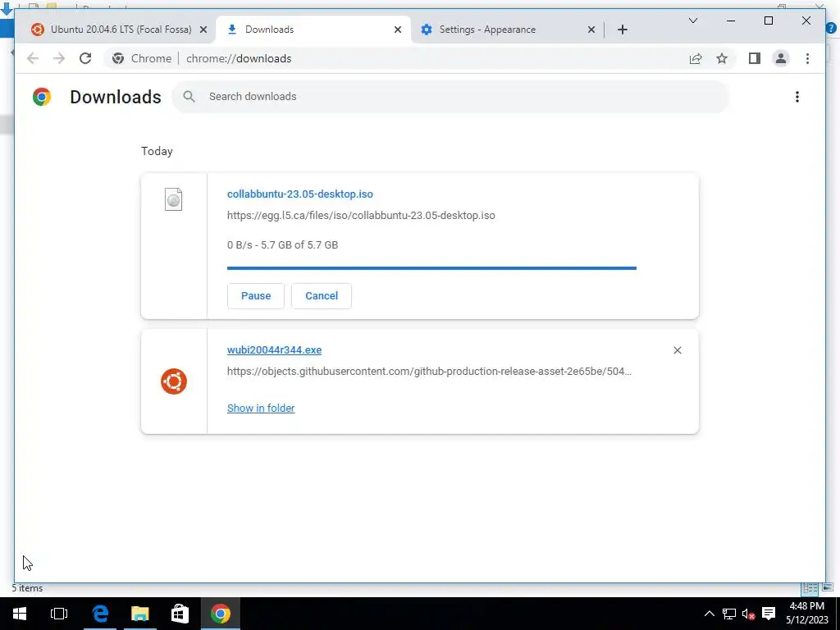Image resolution: width=840 pixels, height=630 pixels.
Task: Bookmark this tab with the star icon
Action: 722,58
